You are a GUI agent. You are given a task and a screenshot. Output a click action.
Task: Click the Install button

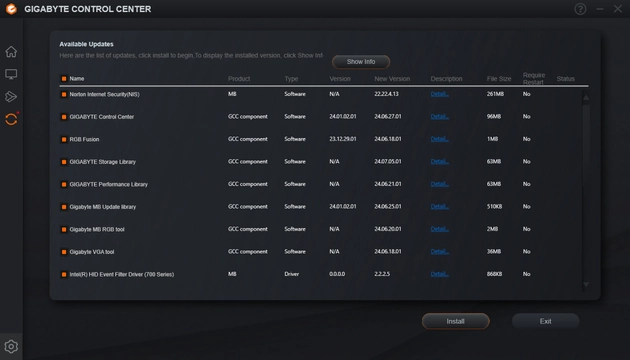pyautogui.click(x=455, y=321)
